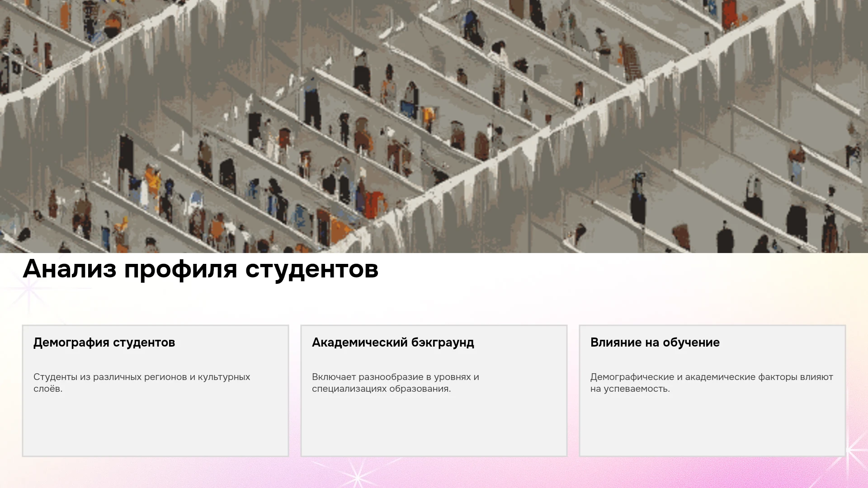This screenshot has height=488, width=868.
Task: Select the title 'Анализ профиля студентов'
Action: coord(201,269)
